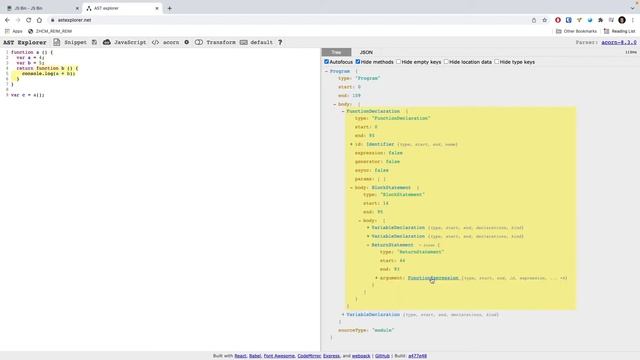Viewport: 640px width, 360px height.
Task: Open the Transform menu label
Action: click(x=221, y=42)
